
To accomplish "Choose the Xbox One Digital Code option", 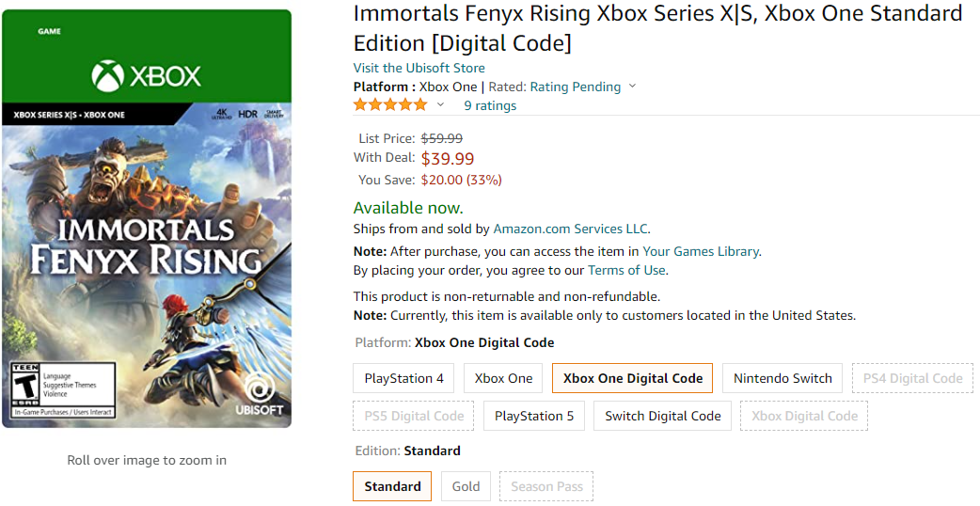I will tap(632, 378).
